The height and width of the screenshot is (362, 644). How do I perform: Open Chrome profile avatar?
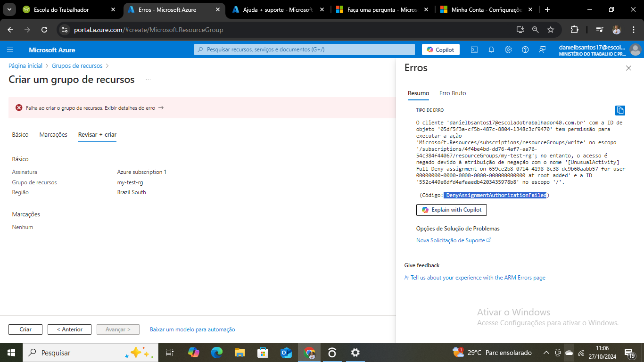click(x=617, y=30)
